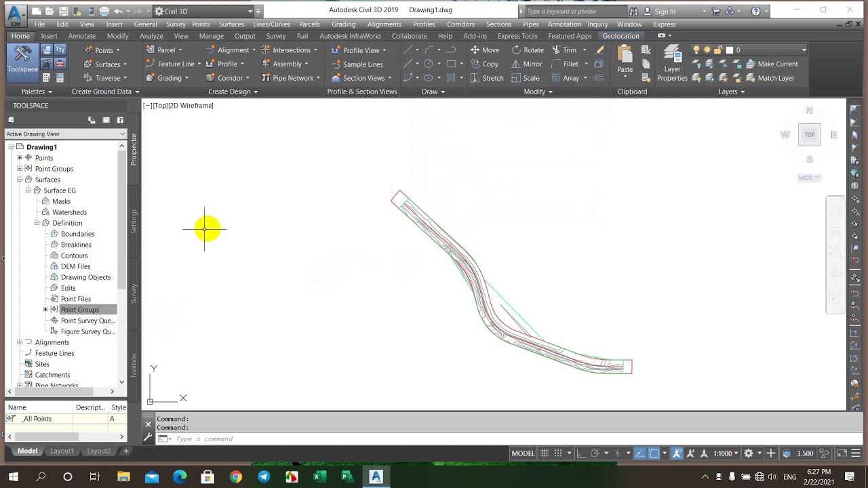Click the command line input field
868x488 pixels.
pos(502,439)
